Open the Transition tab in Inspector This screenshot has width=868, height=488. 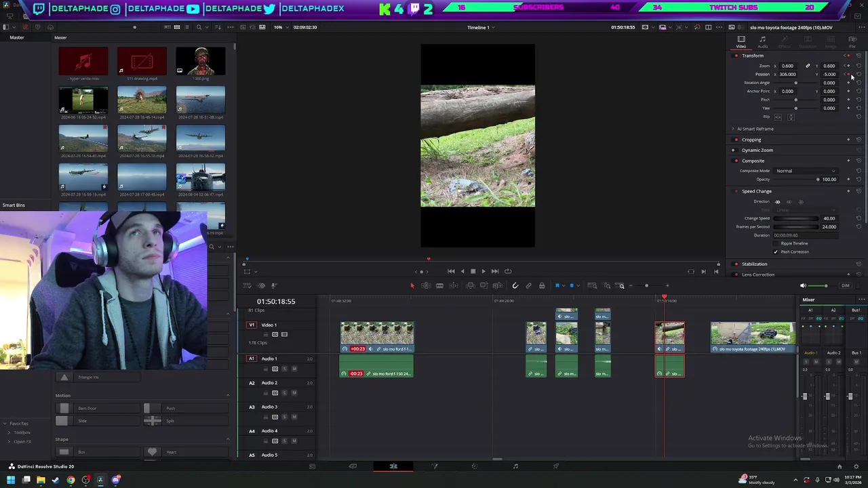click(x=808, y=43)
